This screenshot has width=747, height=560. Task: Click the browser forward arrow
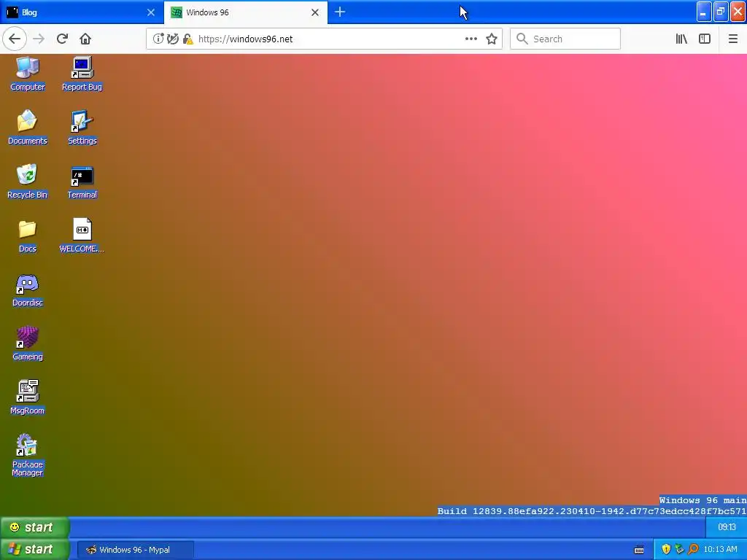coord(39,39)
